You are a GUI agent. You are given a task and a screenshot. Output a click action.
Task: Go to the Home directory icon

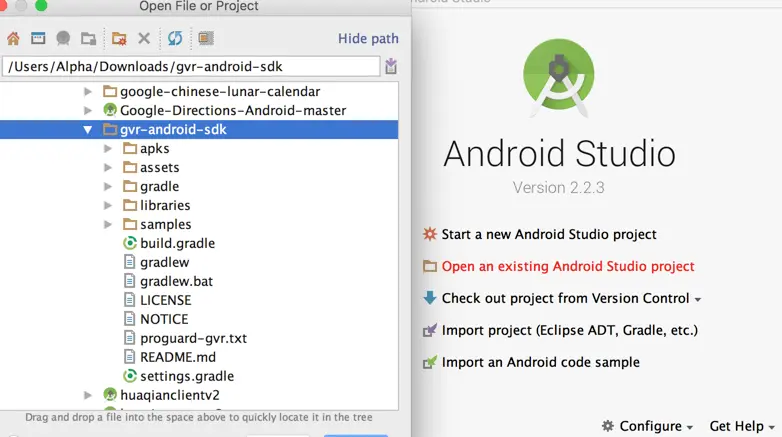pyautogui.click(x=13, y=38)
